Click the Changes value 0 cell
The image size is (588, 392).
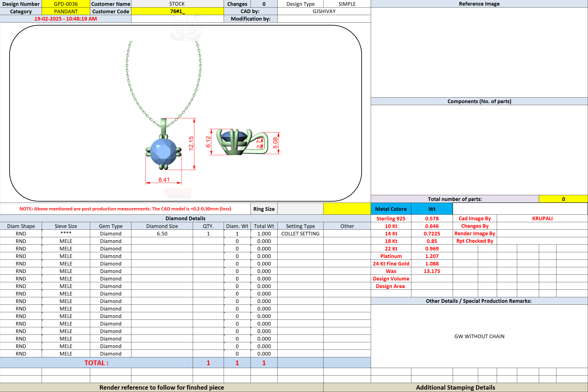click(264, 4)
